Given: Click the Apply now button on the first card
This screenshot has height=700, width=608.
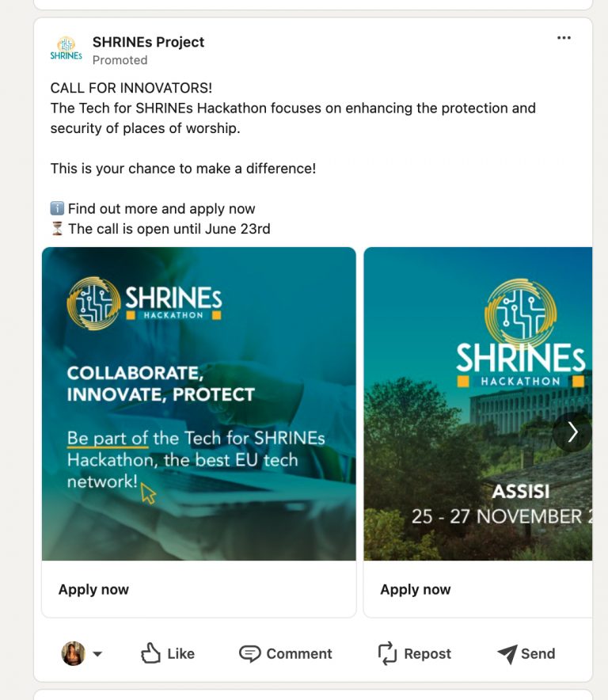Looking at the screenshot, I should (x=93, y=589).
